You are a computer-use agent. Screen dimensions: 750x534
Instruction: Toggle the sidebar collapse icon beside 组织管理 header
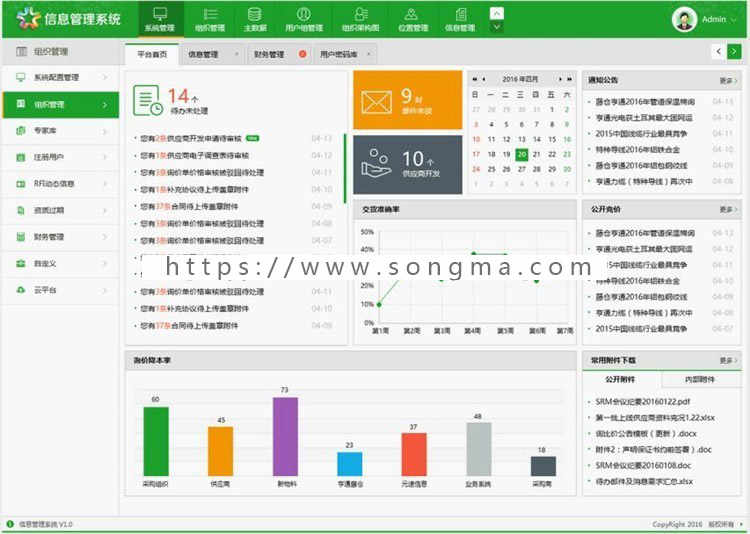click(21, 52)
